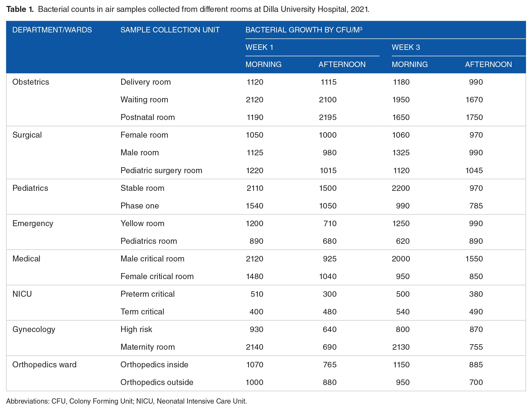Click the Waiting room row label
The width and height of the screenshot is (532, 411).
(144, 100)
